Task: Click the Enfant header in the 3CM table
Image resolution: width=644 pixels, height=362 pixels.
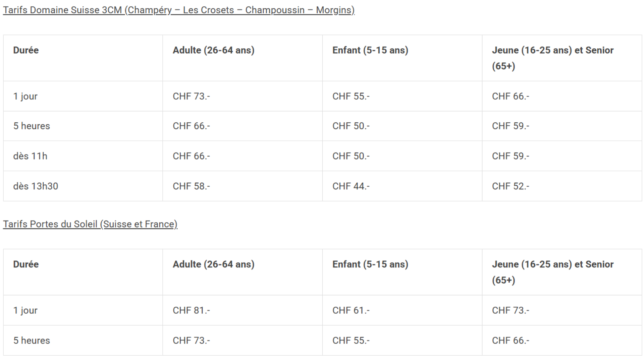Action: [370, 50]
